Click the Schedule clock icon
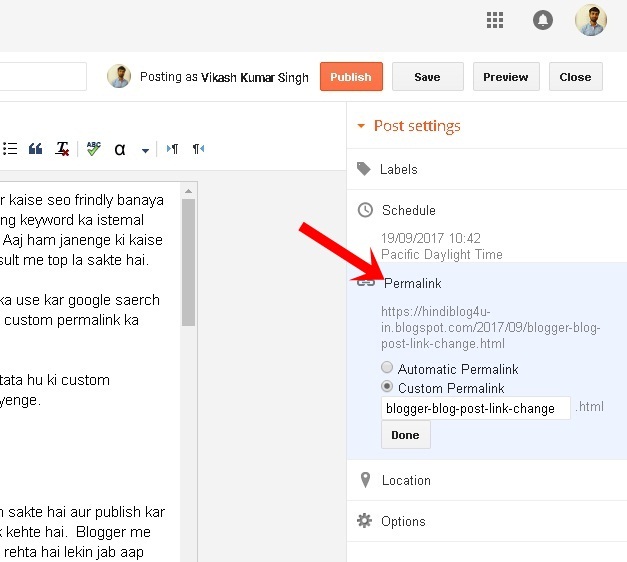Viewport: 627px width, 562px height. [365, 210]
